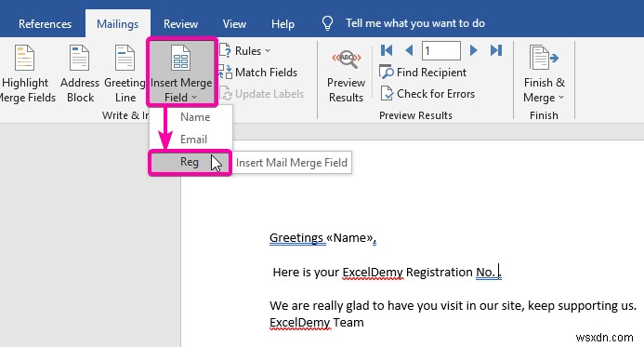
Task: Open the View ribbon tab
Action: (x=234, y=24)
